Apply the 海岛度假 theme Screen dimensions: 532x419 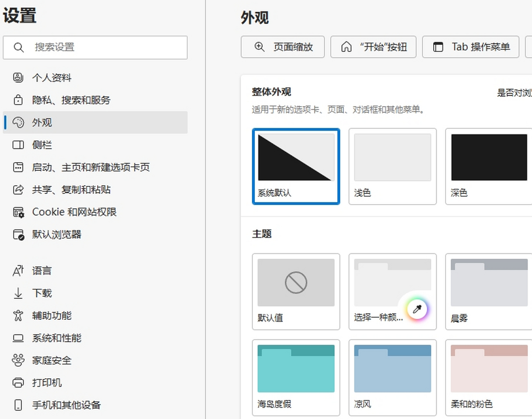pos(296,378)
